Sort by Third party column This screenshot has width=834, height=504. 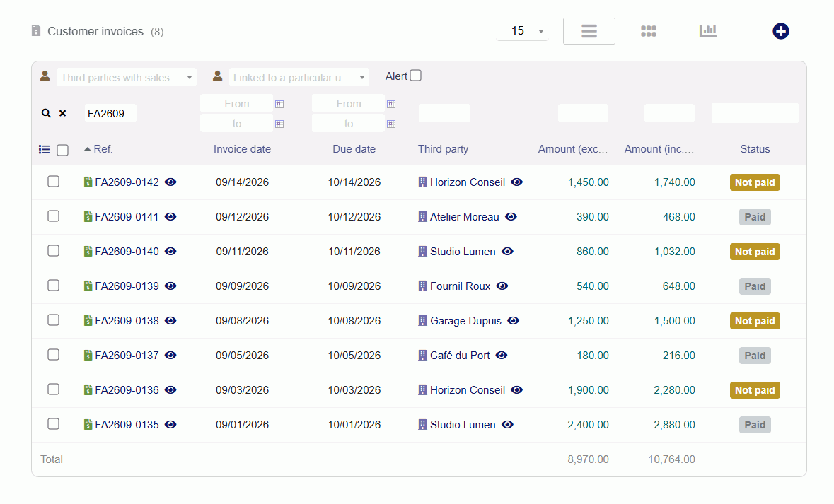pyautogui.click(x=443, y=149)
